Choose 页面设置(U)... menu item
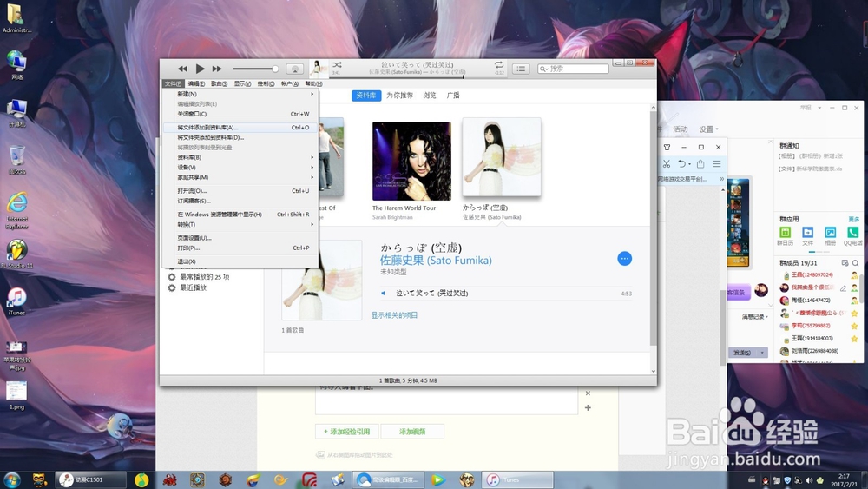 pyautogui.click(x=240, y=238)
